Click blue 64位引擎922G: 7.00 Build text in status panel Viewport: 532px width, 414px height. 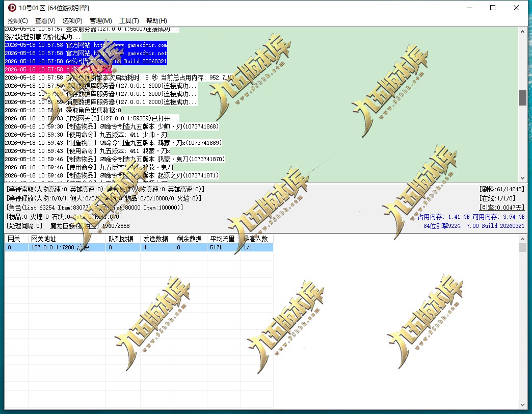tap(473, 226)
